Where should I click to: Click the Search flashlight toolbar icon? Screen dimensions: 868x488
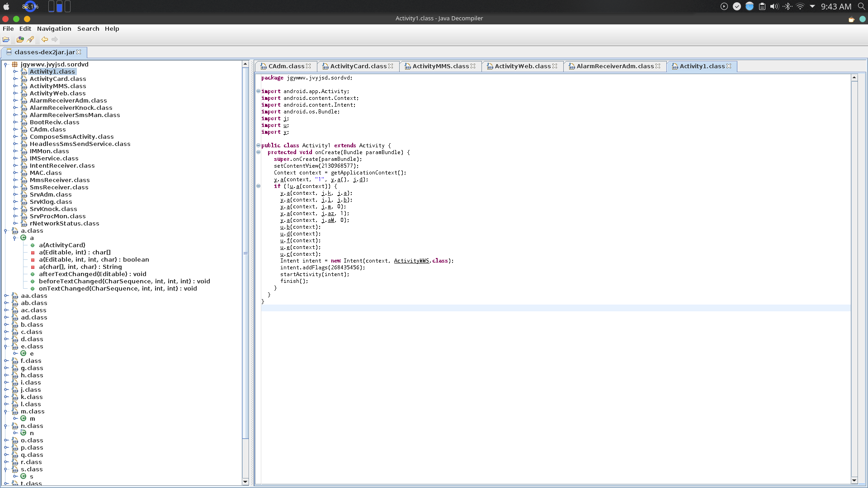click(31, 40)
